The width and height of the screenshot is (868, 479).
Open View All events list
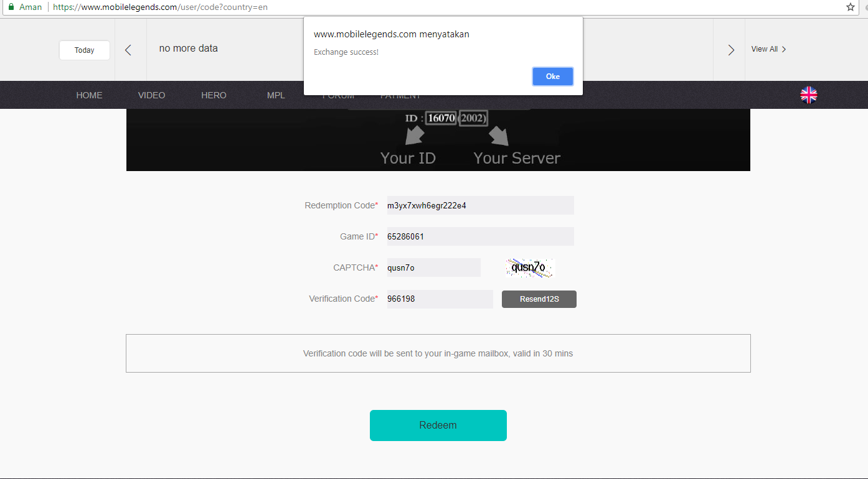768,49
